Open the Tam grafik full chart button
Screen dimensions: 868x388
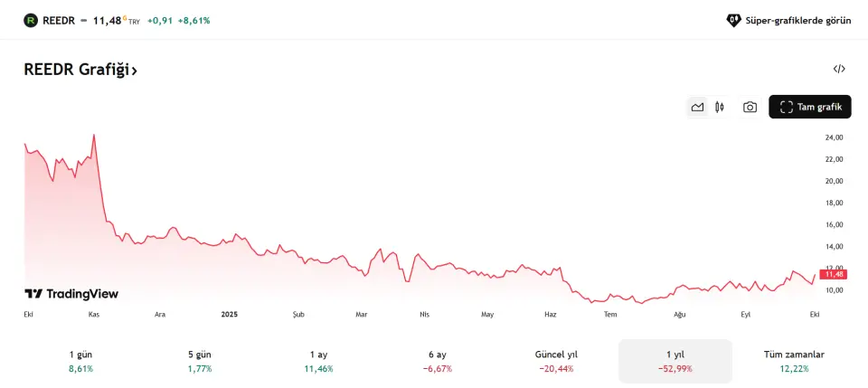point(810,107)
